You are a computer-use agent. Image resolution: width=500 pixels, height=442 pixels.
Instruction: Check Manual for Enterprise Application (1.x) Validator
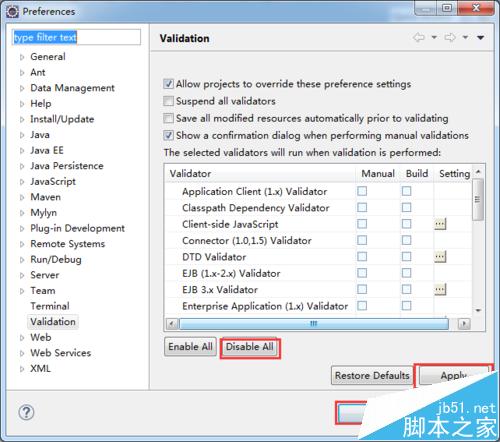tap(362, 306)
